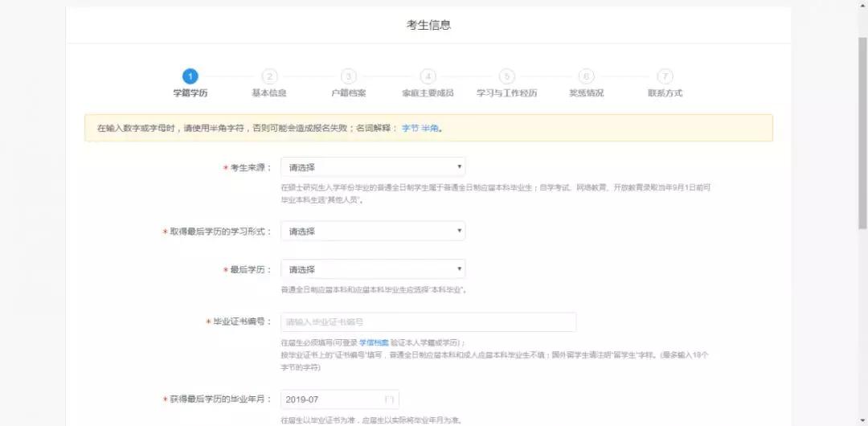Go to step 3 circle 户籍档案

coord(348,76)
